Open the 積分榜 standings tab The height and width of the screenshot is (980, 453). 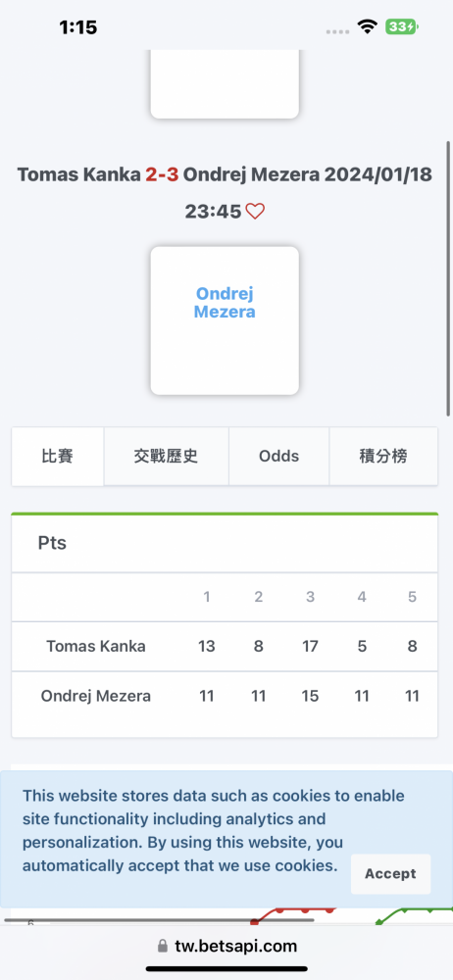tap(383, 457)
